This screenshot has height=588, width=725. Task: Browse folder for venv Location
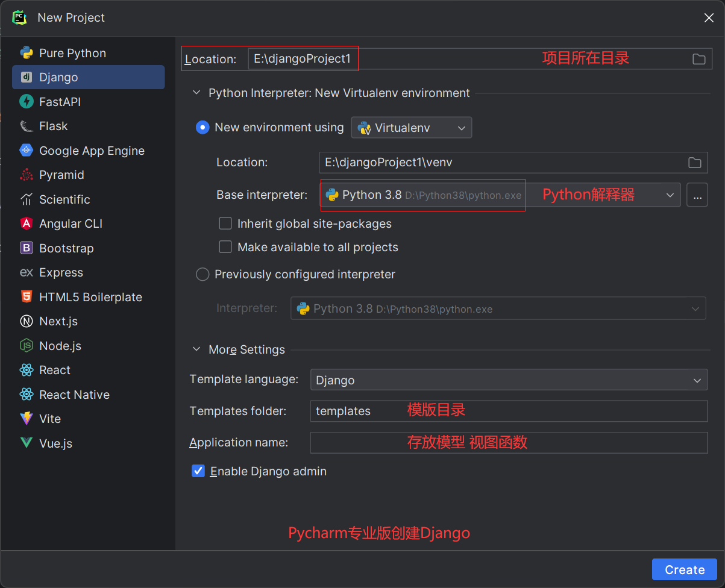coord(695,163)
